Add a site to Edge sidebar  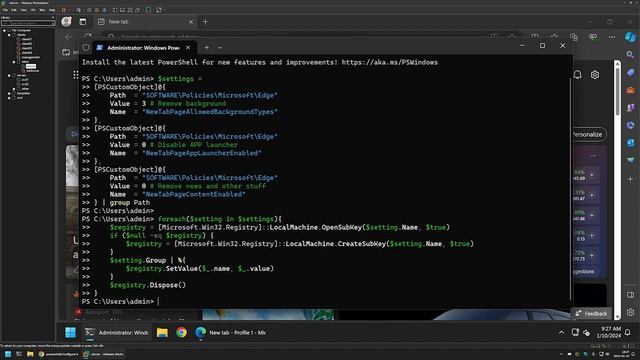click(630, 179)
